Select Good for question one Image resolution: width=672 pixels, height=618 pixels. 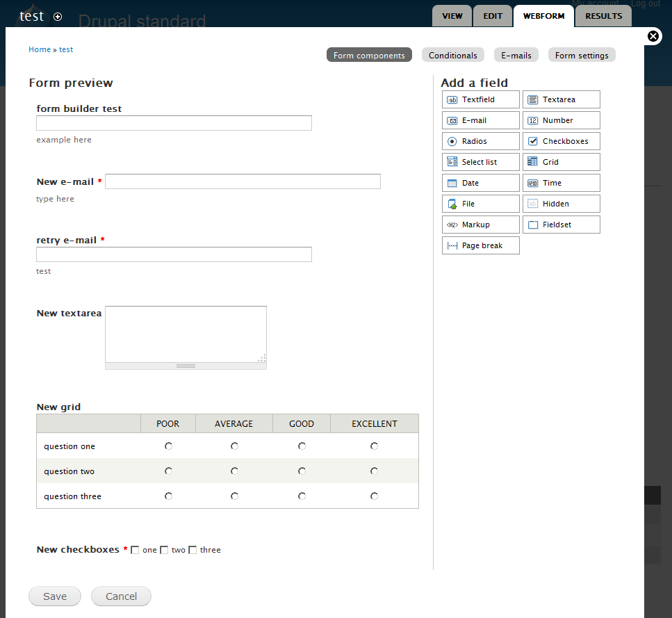point(302,446)
